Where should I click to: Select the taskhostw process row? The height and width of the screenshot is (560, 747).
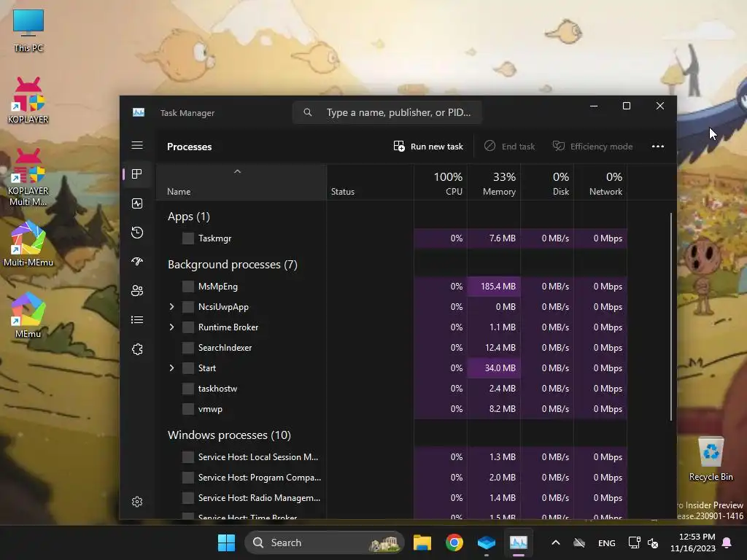click(392, 389)
